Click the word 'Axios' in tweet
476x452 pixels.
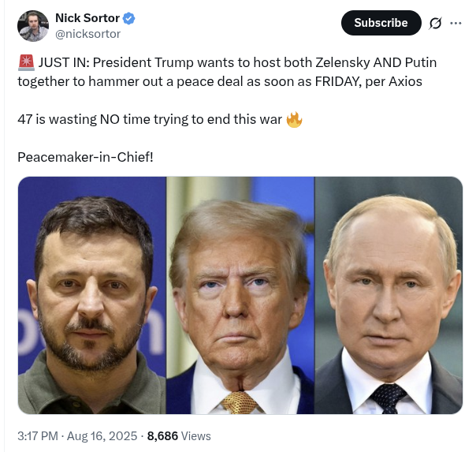pos(405,81)
